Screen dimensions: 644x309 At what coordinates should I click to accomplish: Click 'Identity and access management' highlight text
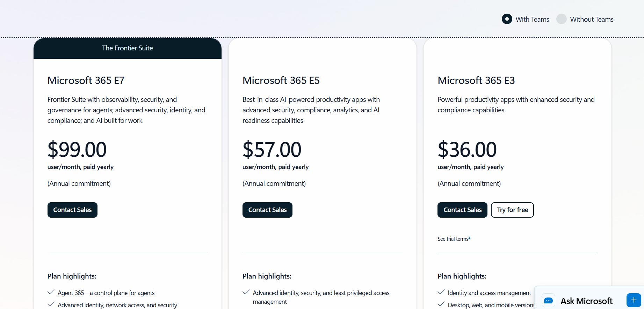tap(489, 293)
